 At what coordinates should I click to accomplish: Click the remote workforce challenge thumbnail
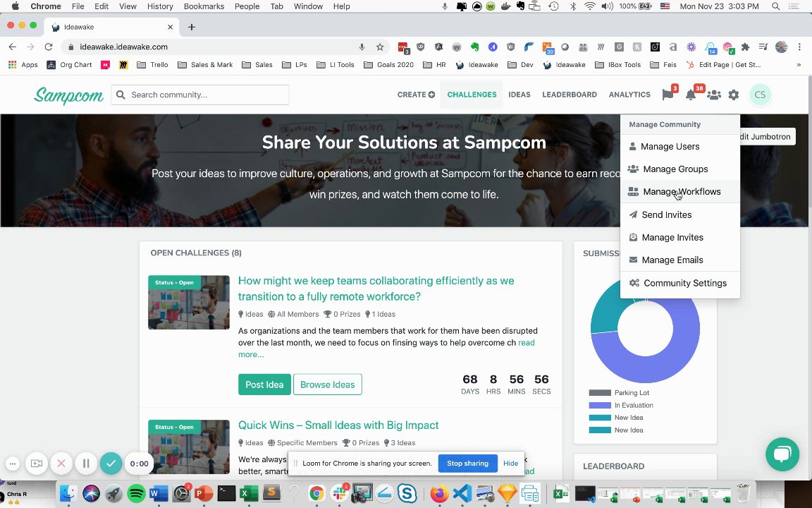click(188, 302)
